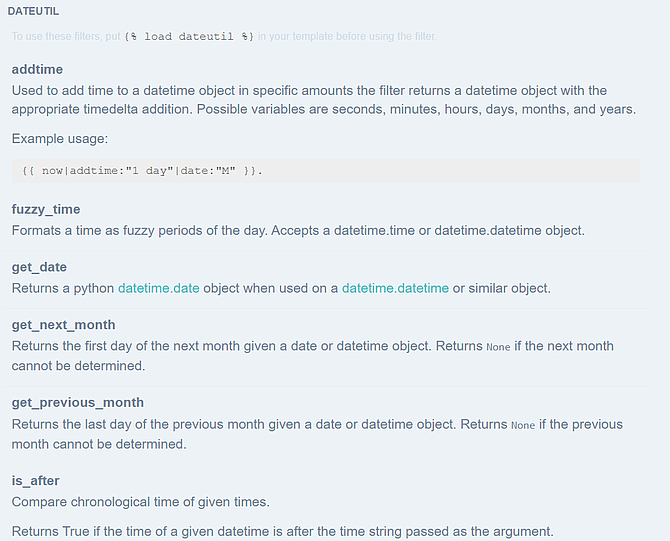
Task: Select the fuzzy_time filter heading
Action: [x=46, y=209]
